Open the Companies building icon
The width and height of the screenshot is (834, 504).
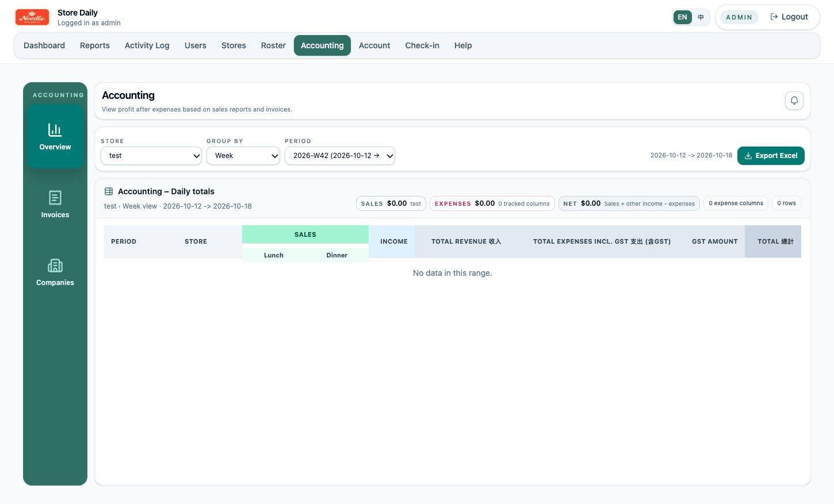coord(55,266)
